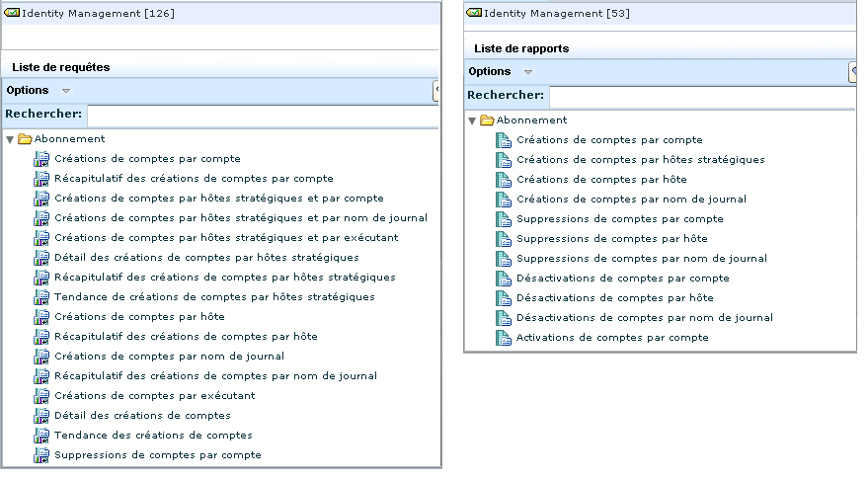Click query icon for Tendance des créations de comptes
Image resolution: width=868 pixels, height=481 pixels.
coord(41,436)
